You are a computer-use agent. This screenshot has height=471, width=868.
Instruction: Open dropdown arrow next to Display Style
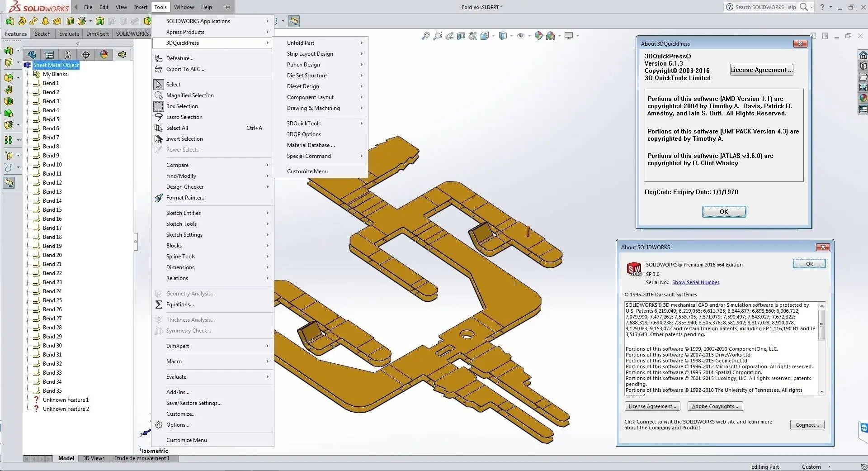[x=511, y=36]
